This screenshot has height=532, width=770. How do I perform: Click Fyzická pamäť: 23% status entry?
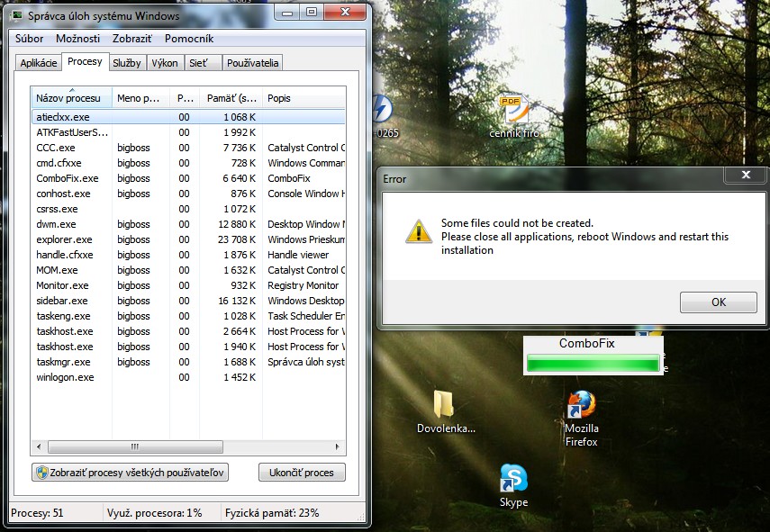[272, 513]
